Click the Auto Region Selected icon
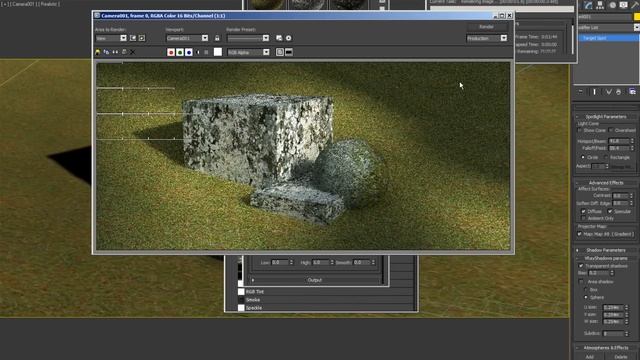Screen dimensions: 640x360 click(142, 38)
